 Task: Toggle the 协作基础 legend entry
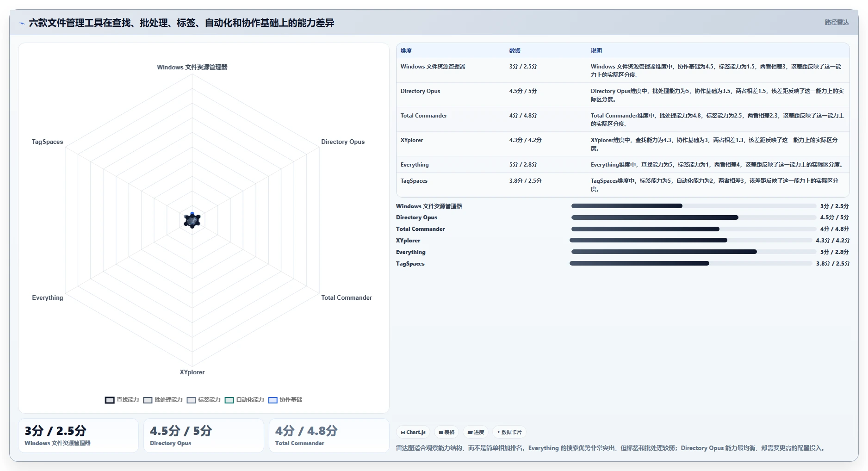(285, 400)
